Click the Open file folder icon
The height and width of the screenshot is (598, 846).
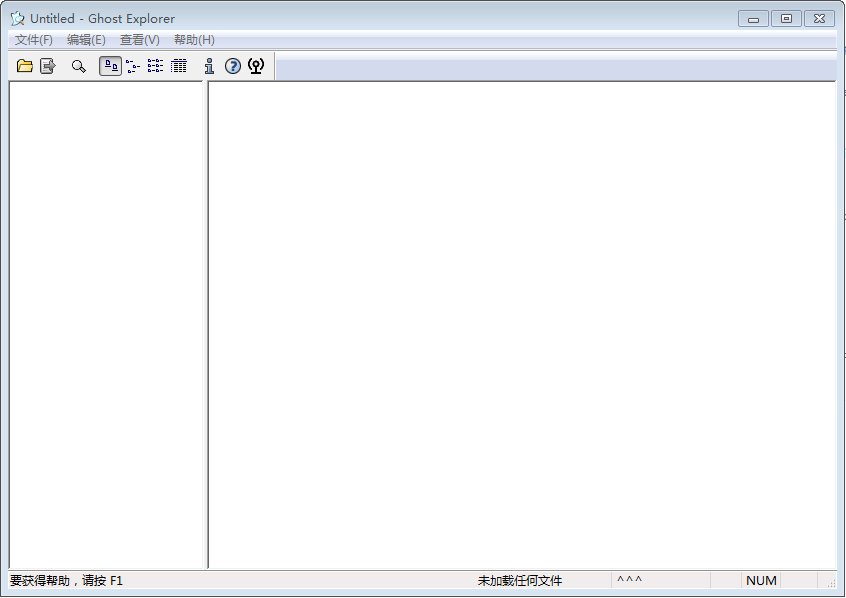[x=25, y=66]
